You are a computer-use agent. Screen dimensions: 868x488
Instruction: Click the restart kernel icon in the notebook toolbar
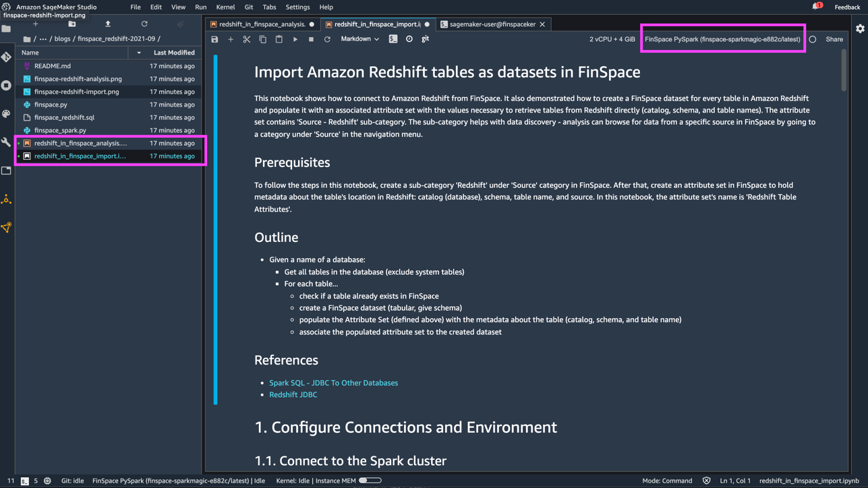pos(327,40)
